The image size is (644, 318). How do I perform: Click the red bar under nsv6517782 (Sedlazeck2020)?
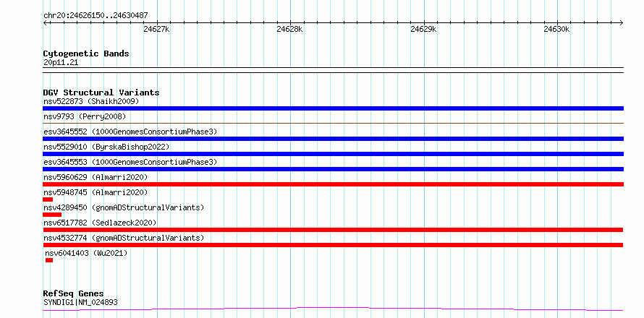pos(333,230)
